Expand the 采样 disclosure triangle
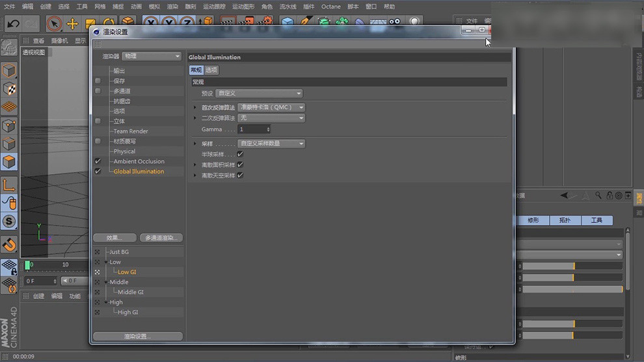The image size is (644, 362). tap(195, 144)
